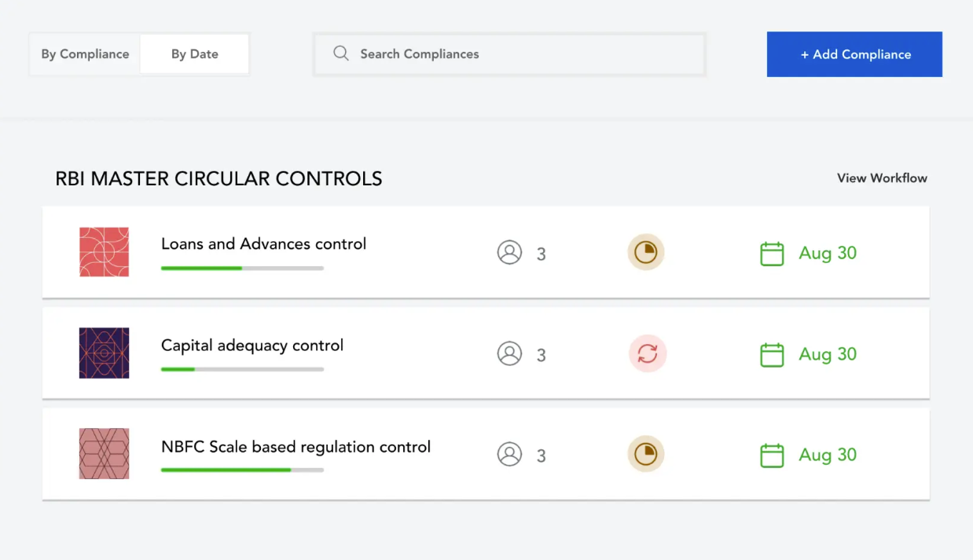Click the assignees icon on Capital adequacy control
The width and height of the screenshot is (973, 560).
(x=509, y=353)
